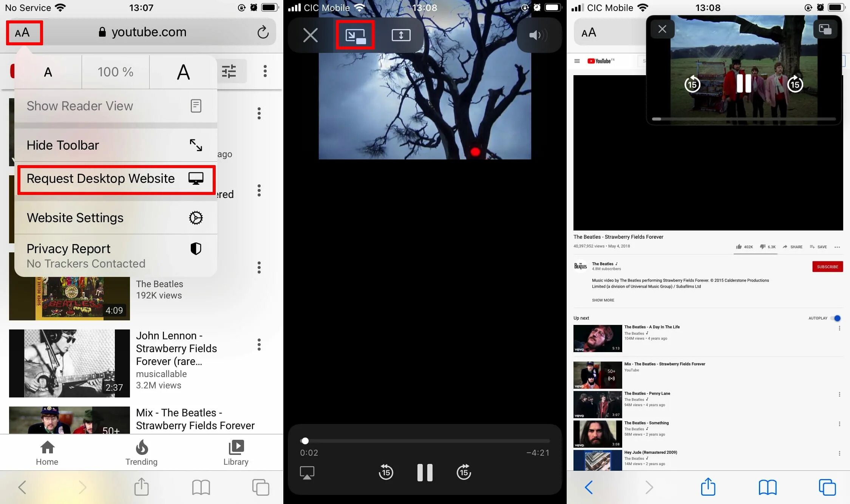Image resolution: width=850 pixels, height=504 pixels.
Task: Open options for Something row
Action: [x=839, y=424]
